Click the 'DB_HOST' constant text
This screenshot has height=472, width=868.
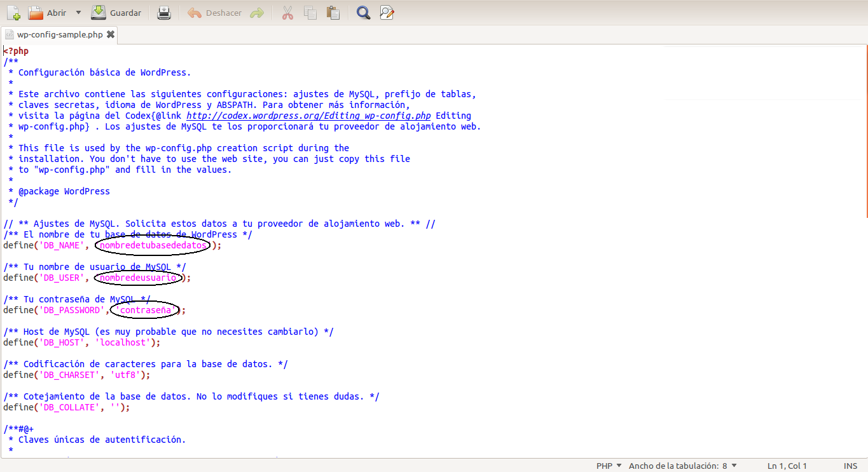pyautogui.click(x=62, y=342)
